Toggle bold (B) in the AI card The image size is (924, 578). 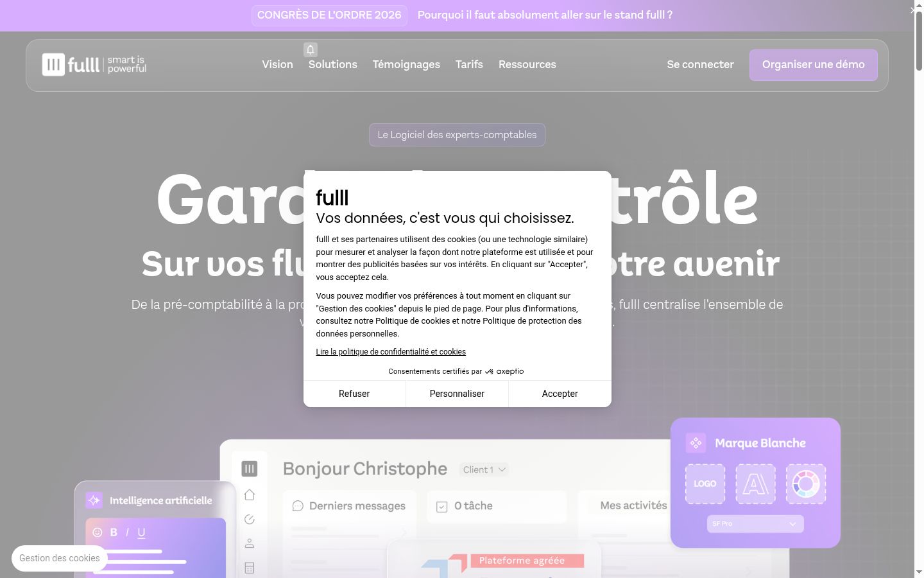tap(114, 532)
